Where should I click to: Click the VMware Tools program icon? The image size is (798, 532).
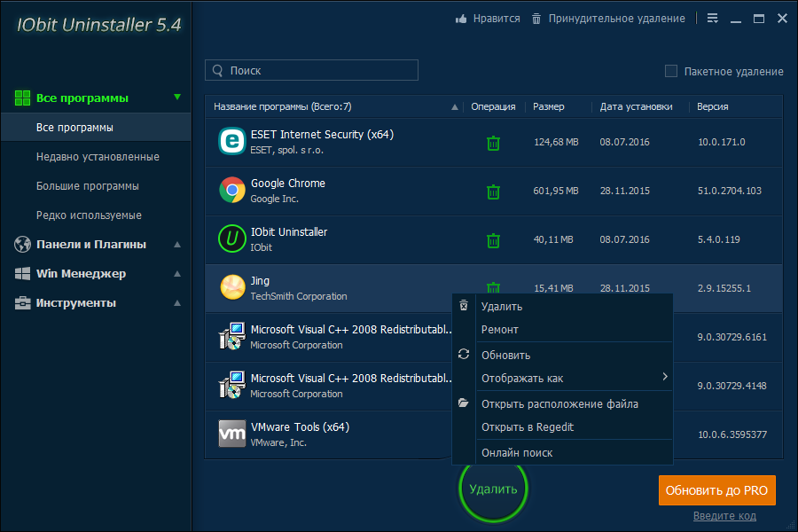[232, 434]
